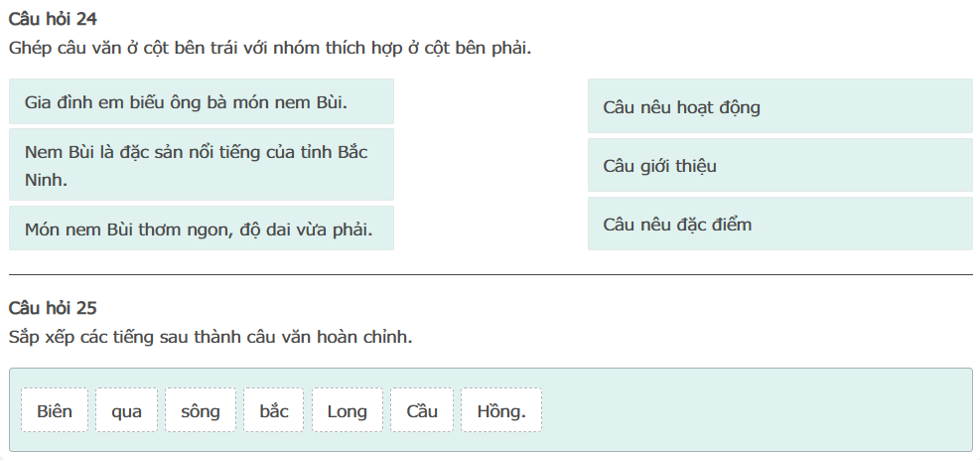The width and height of the screenshot is (980, 460).
Task: Click the "Câu hỏi 24" heading
Action: [x=52, y=19]
